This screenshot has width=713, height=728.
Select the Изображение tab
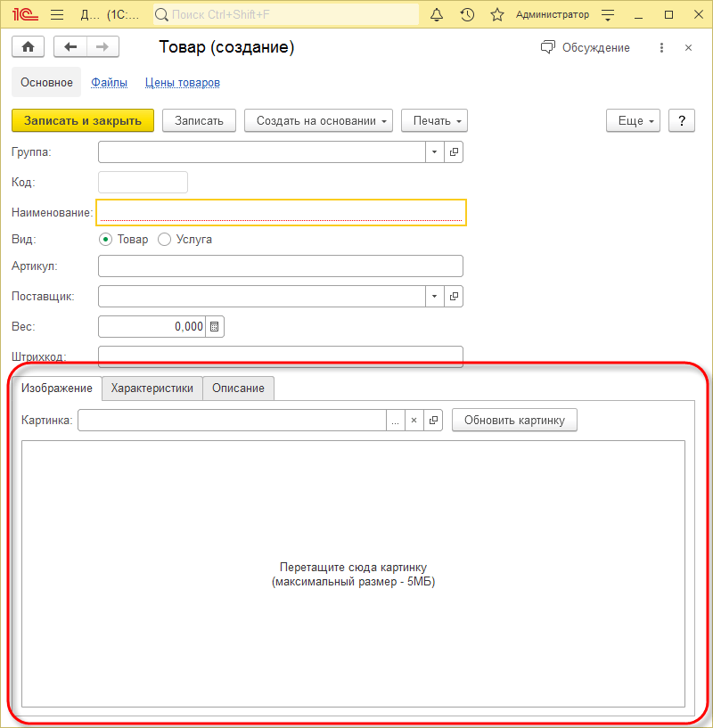[x=57, y=389]
